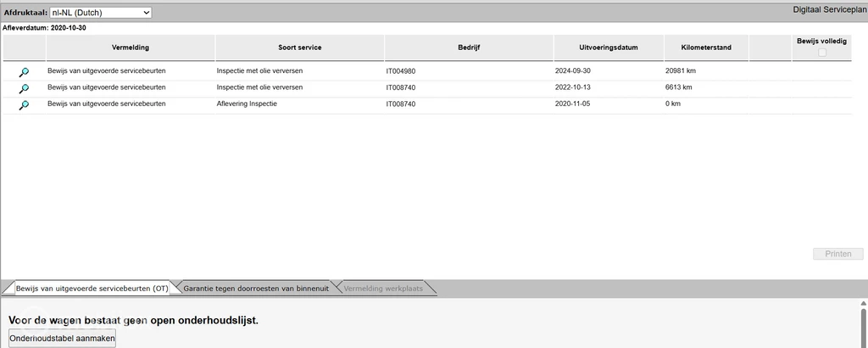Click the Soort service column header
This screenshot has width=868, height=348.
pos(299,48)
